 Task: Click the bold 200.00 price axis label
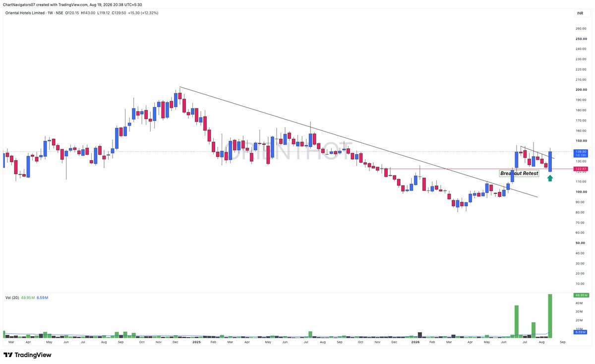point(581,90)
